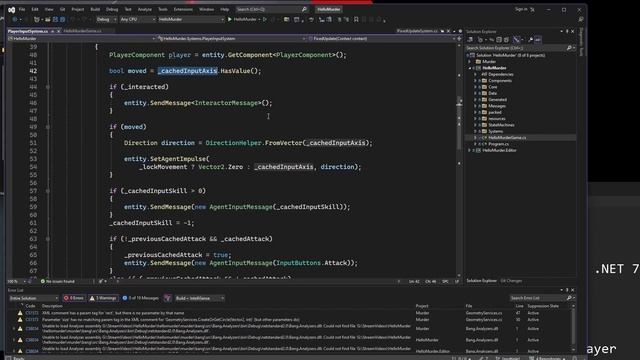Collapse the code block at line 57
This screenshot has height=360, width=640.
click(48, 191)
